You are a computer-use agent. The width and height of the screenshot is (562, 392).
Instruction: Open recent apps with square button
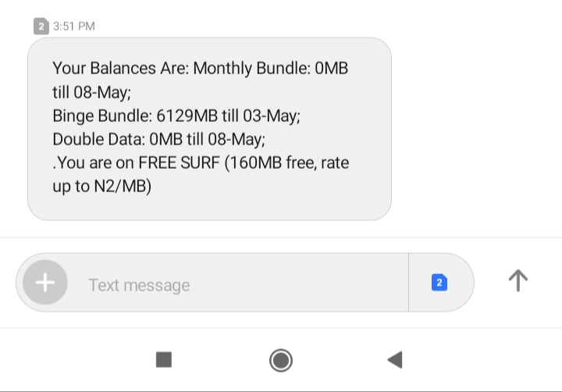pyautogui.click(x=164, y=360)
